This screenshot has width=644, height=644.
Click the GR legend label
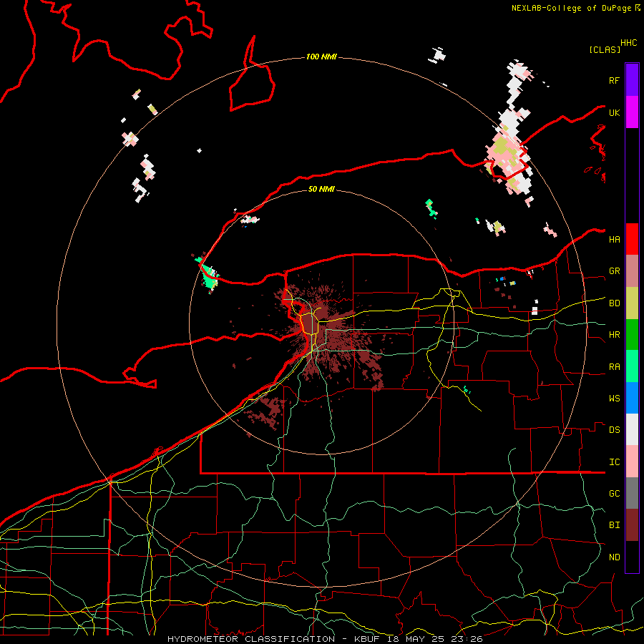click(x=614, y=271)
